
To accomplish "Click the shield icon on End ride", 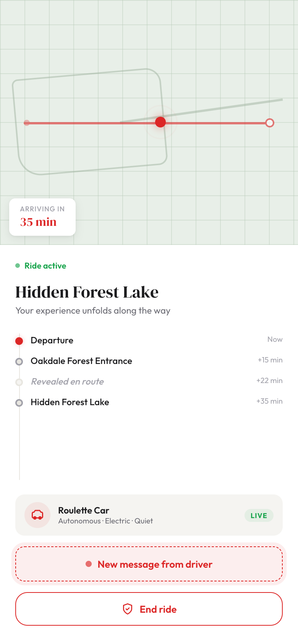I will (128, 609).
